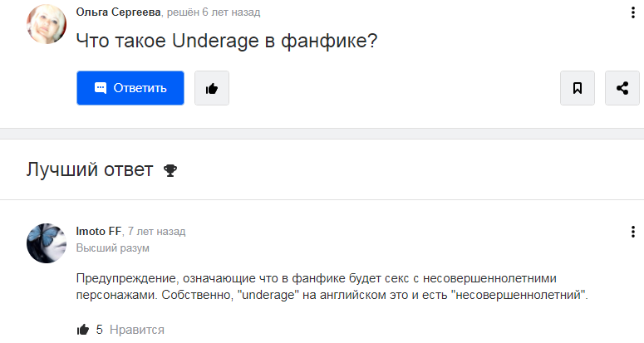
Task: Click the Высший разум rank label
Action: (112, 247)
